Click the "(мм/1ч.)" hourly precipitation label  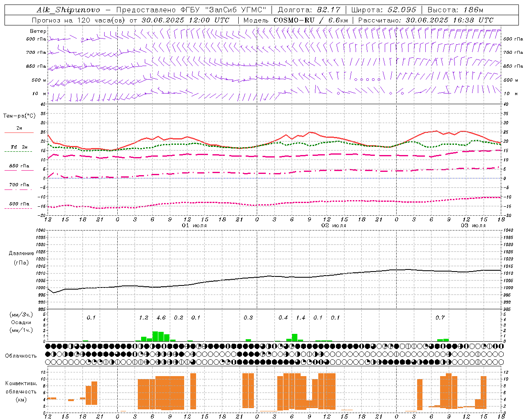pyautogui.click(x=21, y=330)
